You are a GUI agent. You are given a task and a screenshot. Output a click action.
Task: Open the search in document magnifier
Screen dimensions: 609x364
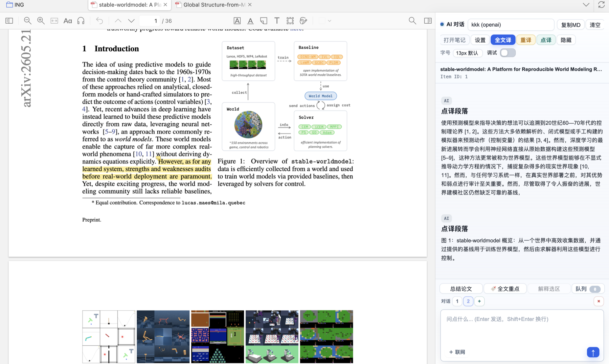pyautogui.click(x=412, y=21)
